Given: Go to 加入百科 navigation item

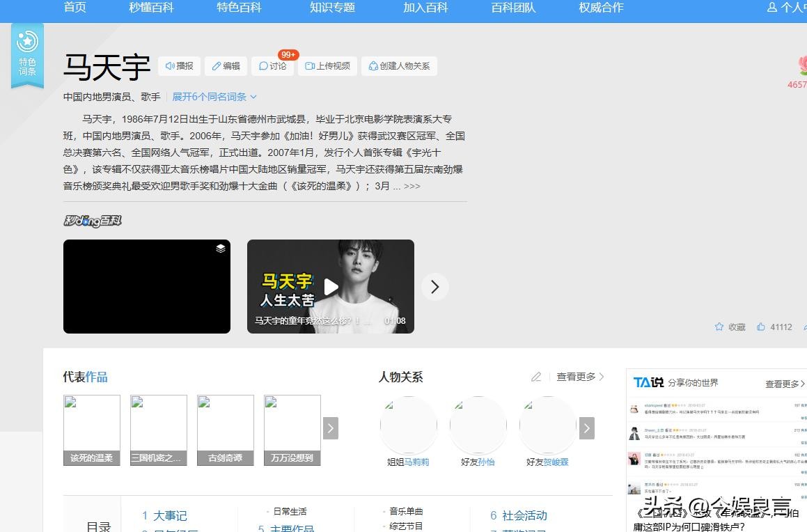Looking at the screenshot, I should (x=425, y=8).
